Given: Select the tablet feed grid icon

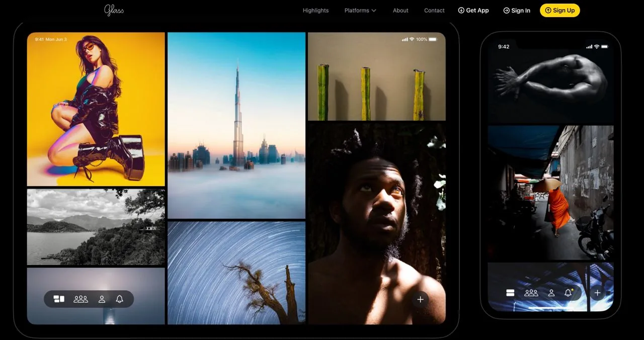Looking at the screenshot, I should pyautogui.click(x=59, y=299).
